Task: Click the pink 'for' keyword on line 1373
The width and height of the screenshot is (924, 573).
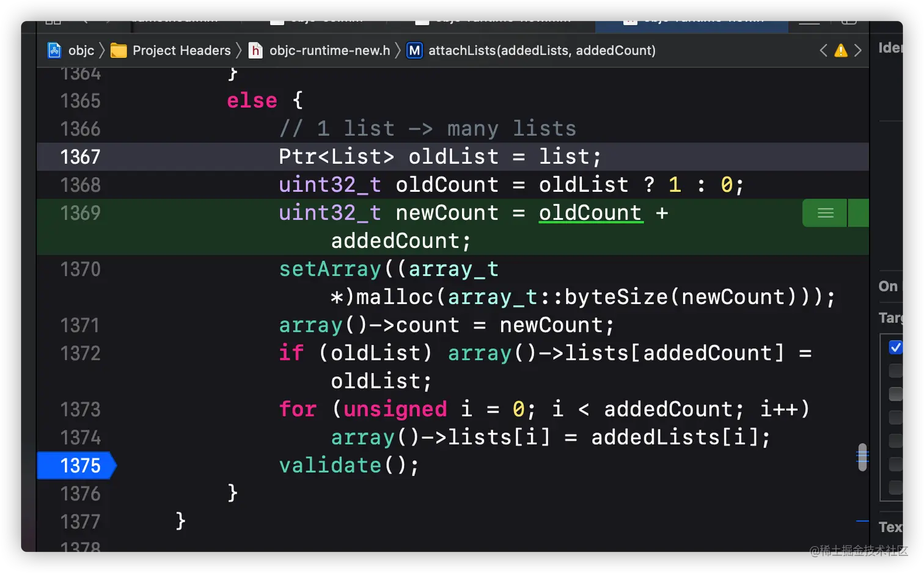Action: pos(298,410)
